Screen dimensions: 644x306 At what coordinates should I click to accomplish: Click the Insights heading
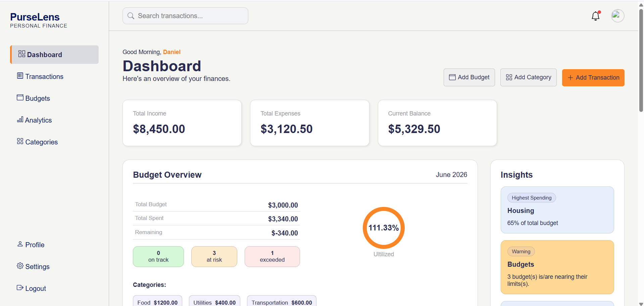516,175
